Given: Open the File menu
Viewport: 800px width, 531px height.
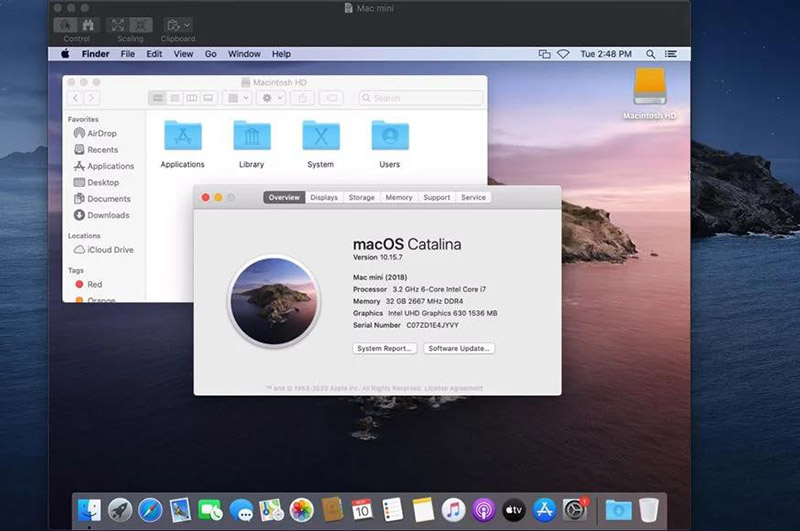Looking at the screenshot, I should [x=128, y=54].
